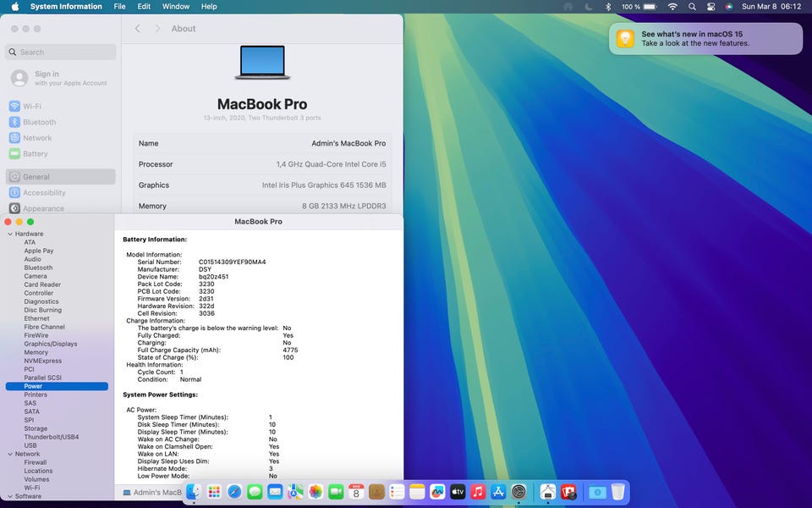Click the back arrow beside About
The image size is (812, 508).
click(x=138, y=29)
